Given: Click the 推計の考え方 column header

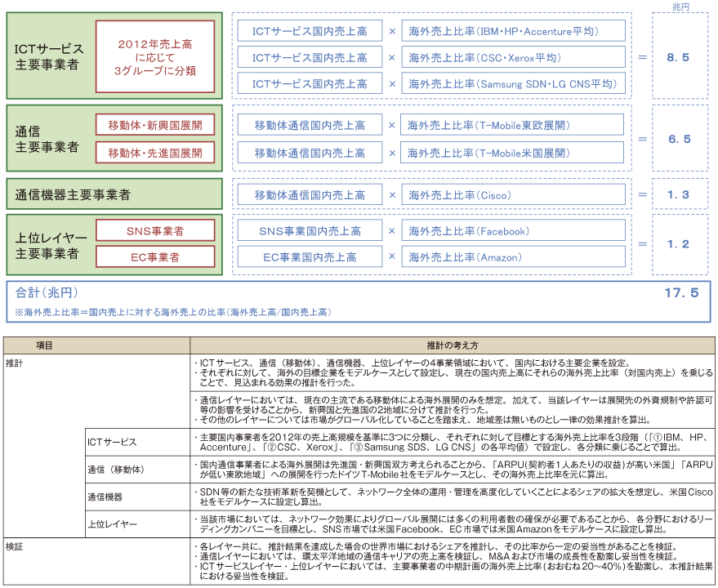Looking at the screenshot, I should 453,345.
